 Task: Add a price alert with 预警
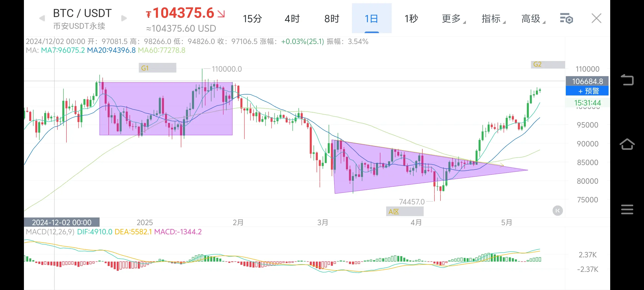click(587, 91)
